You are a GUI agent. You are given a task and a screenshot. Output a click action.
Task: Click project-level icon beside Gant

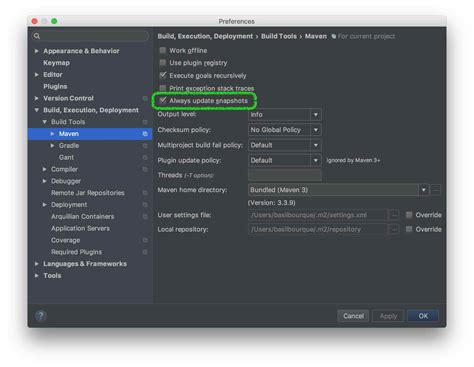pyautogui.click(x=145, y=157)
